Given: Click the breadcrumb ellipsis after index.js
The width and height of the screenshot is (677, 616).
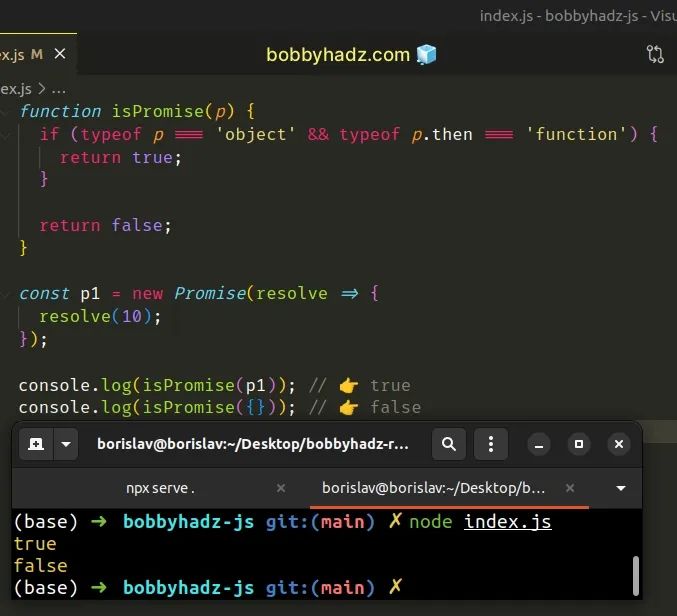Looking at the screenshot, I should coord(58,90).
